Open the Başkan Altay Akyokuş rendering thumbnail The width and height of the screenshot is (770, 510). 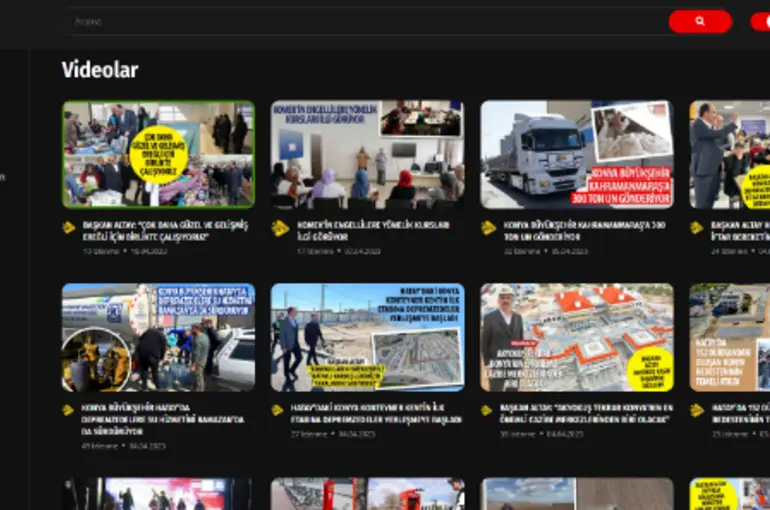577,337
